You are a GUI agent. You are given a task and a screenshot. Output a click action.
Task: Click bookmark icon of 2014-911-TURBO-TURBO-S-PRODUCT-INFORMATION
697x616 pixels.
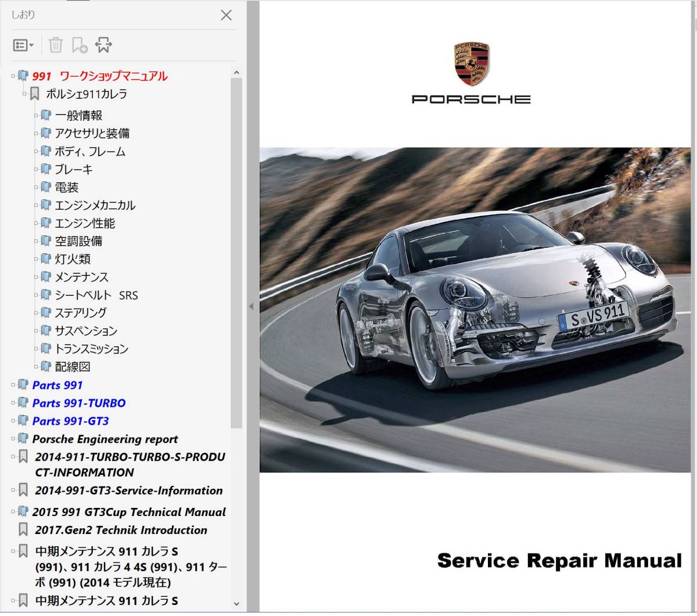click(23, 457)
